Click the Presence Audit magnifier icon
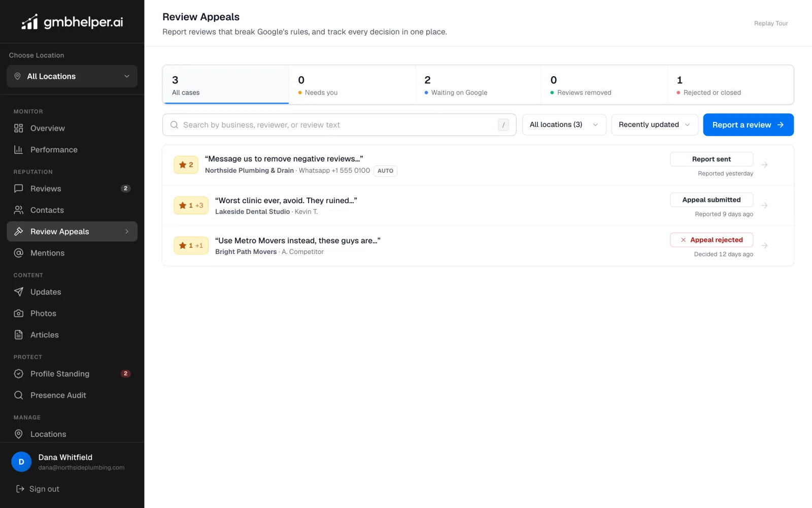The height and width of the screenshot is (508, 812). tap(19, 395)
